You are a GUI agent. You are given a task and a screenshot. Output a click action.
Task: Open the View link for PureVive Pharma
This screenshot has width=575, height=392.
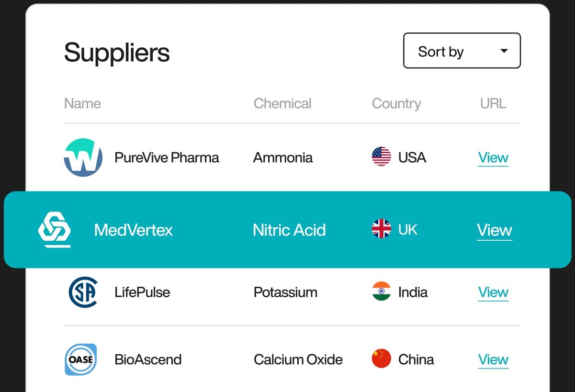click(493, 157)
